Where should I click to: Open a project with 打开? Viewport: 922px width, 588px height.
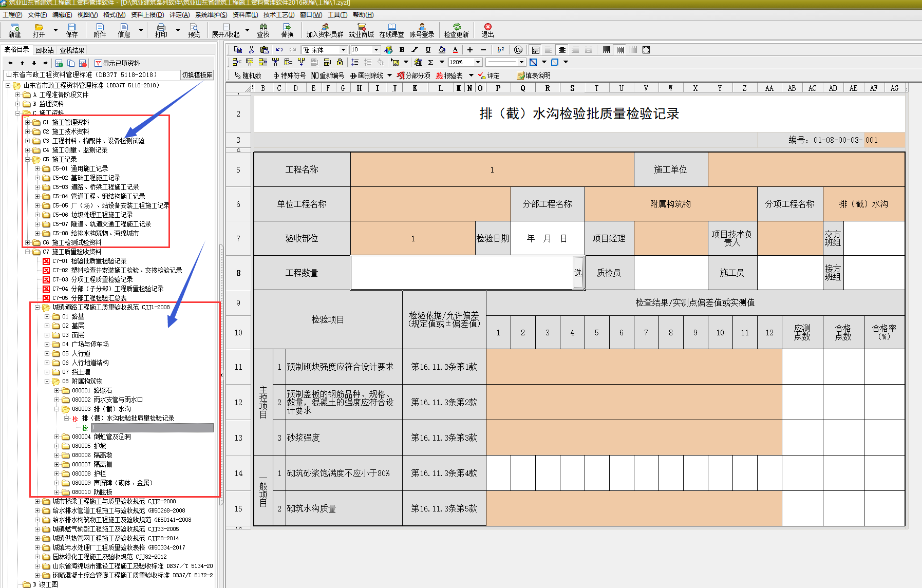point(39,30)
